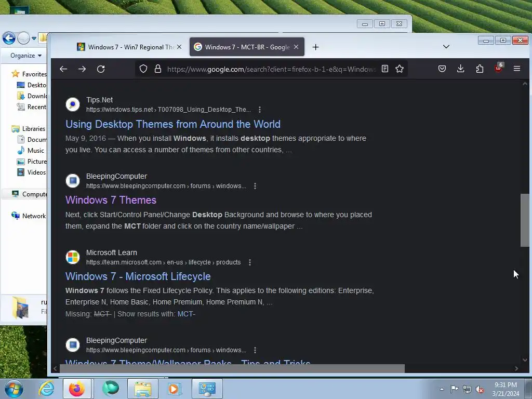Select the Windows 7 MCT-BR Google tab

(247, 47)
